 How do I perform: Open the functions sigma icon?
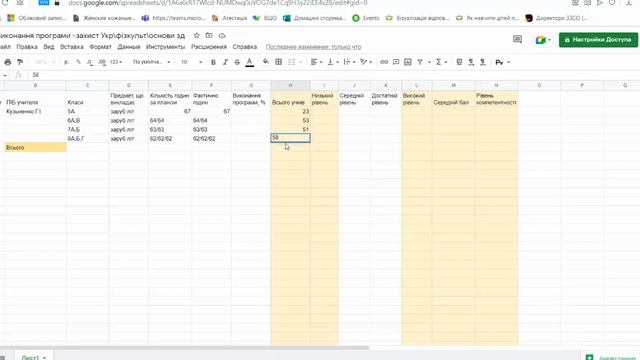[x=438, y=62]
